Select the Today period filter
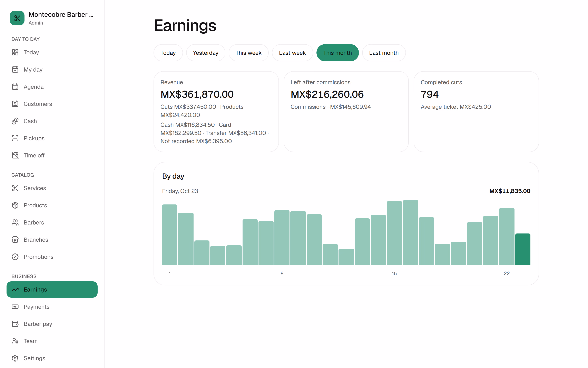Image resolution: width=588 pixels, height=368 pixels. click(x=168, y=53)
